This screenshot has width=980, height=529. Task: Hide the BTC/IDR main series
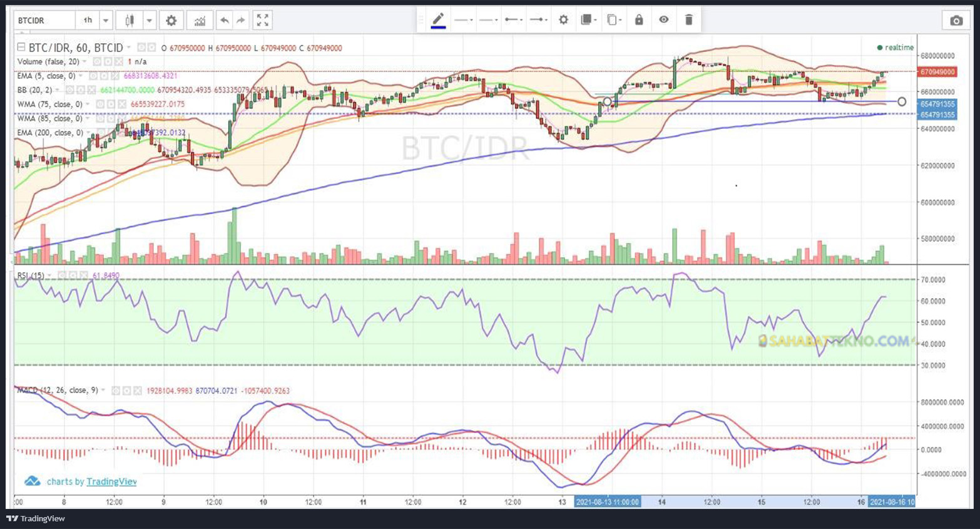click(x=141, y=48)
